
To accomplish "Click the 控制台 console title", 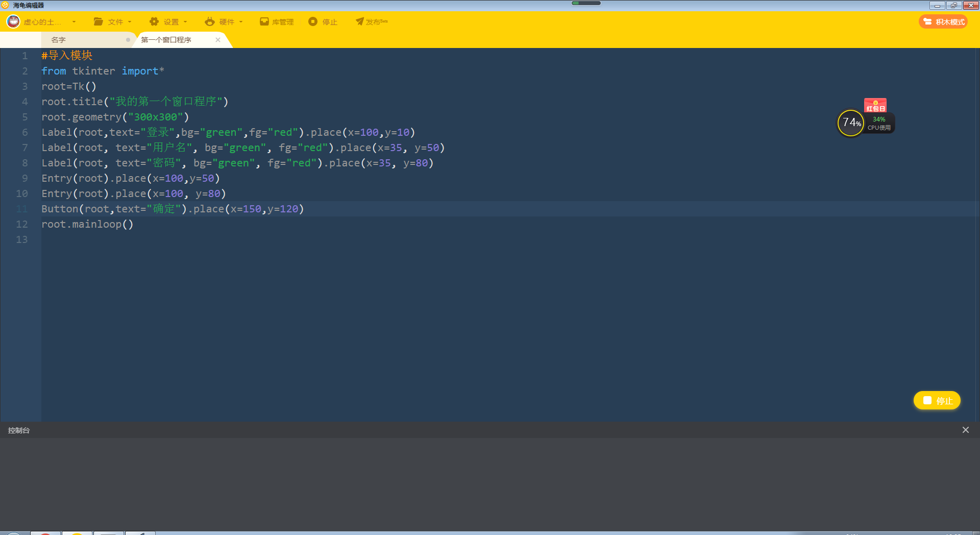I will (x=19, y=430).
